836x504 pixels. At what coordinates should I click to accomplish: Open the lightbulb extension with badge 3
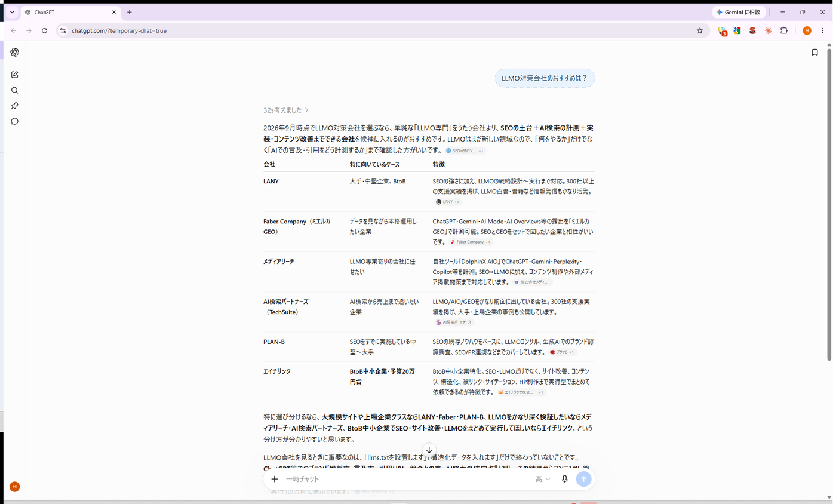722,30
